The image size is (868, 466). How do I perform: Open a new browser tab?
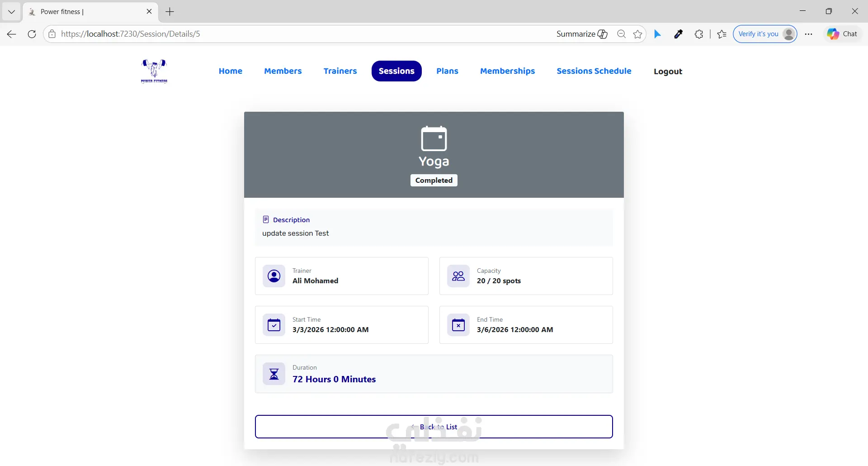(170, 12)
